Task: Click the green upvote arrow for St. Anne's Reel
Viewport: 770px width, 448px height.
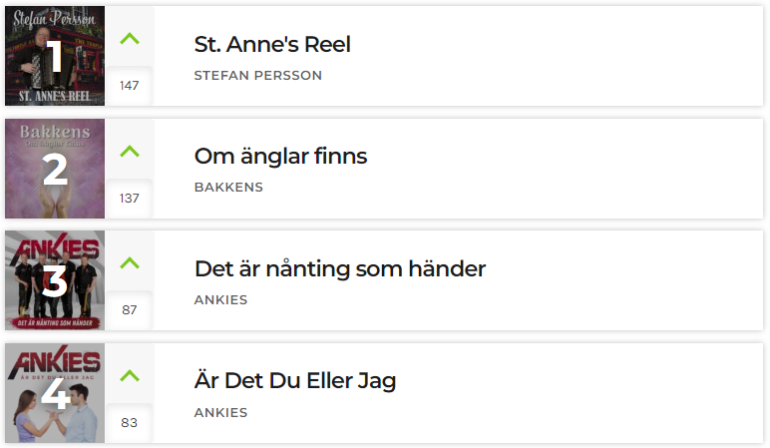Action: [130, 38]
